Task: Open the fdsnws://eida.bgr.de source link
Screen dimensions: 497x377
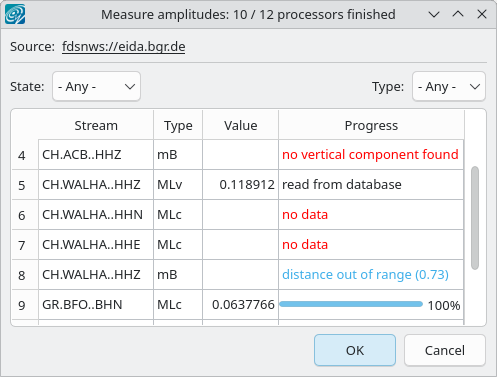Action: (124, 47)
